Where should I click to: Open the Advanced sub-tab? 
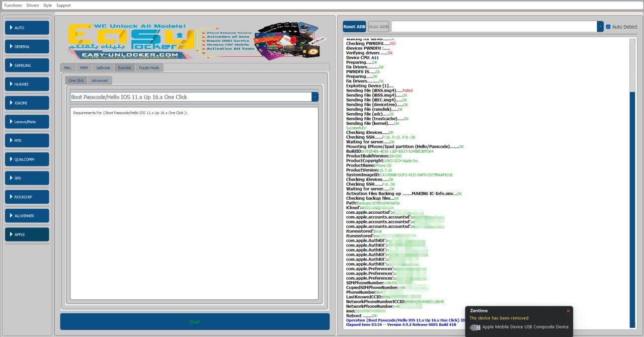coord(99,80)
